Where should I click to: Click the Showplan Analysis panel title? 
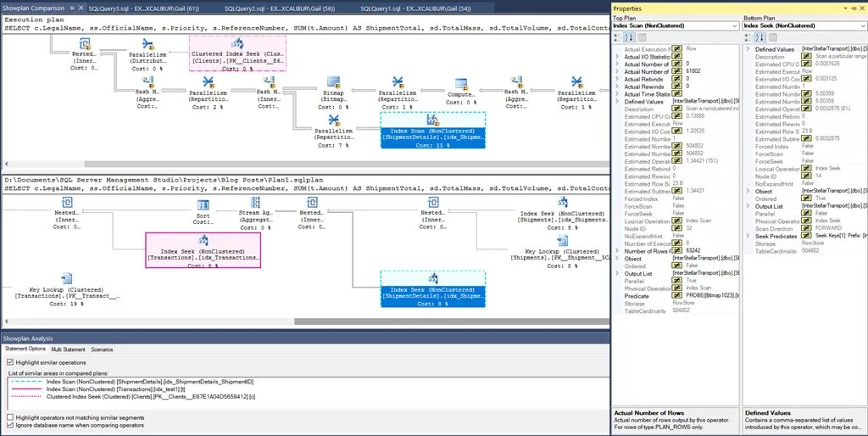[28, 338]
